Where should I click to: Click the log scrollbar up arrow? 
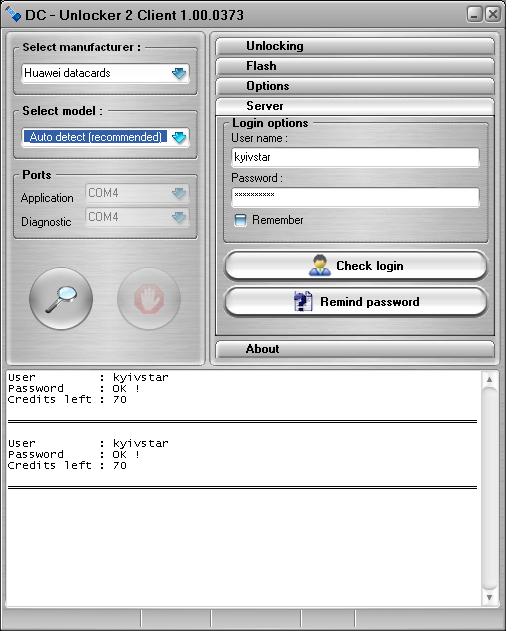(489, 379)
